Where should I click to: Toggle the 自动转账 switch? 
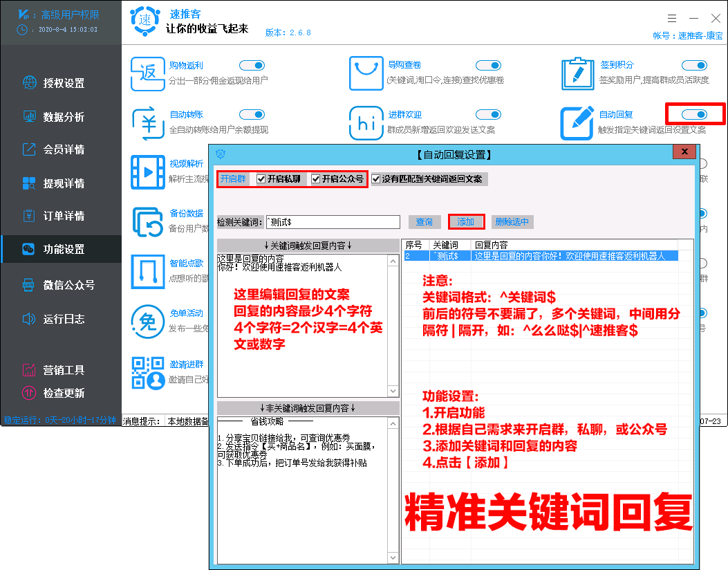coord(252,114)
